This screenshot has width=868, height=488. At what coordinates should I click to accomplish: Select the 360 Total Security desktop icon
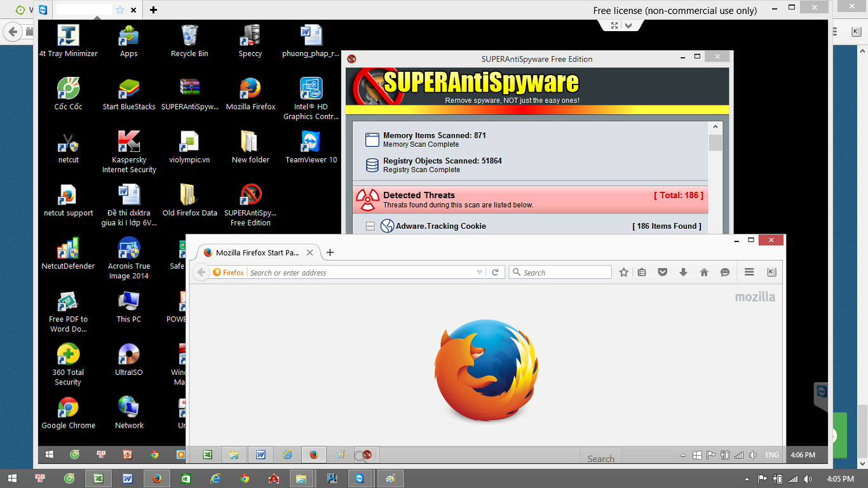click(68, 365)
